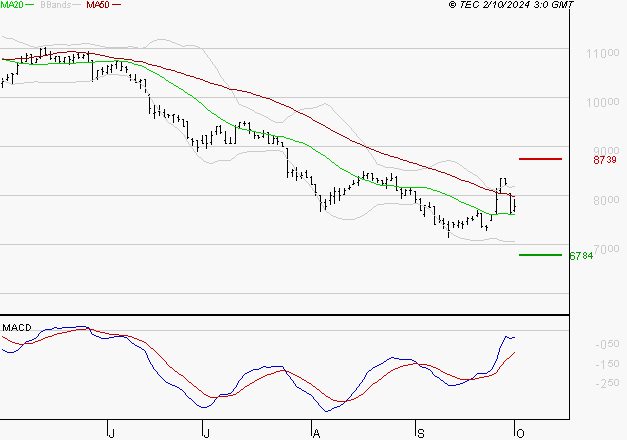Viewport: 627px width, 440px height.
Task: Click the MACD panel label
Action: coord(17,328)
